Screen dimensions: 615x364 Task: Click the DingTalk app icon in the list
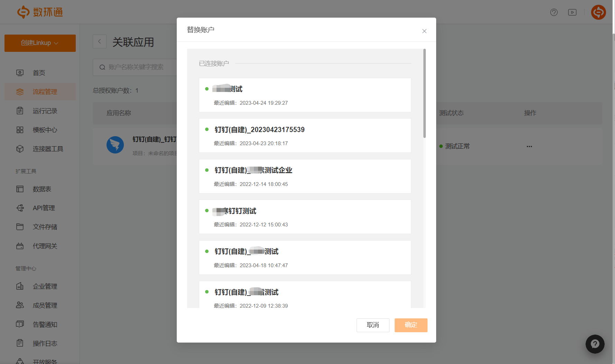(x=115, y=145)
